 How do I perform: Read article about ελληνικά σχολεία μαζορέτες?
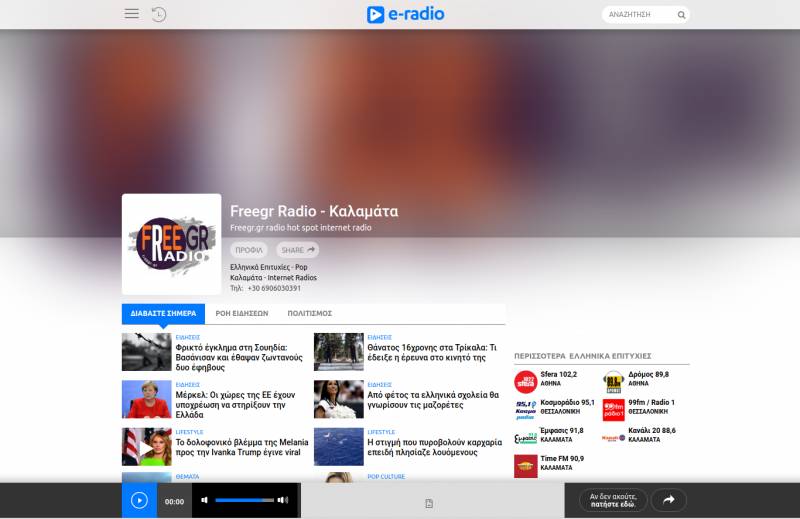click(x=433, y=400)
